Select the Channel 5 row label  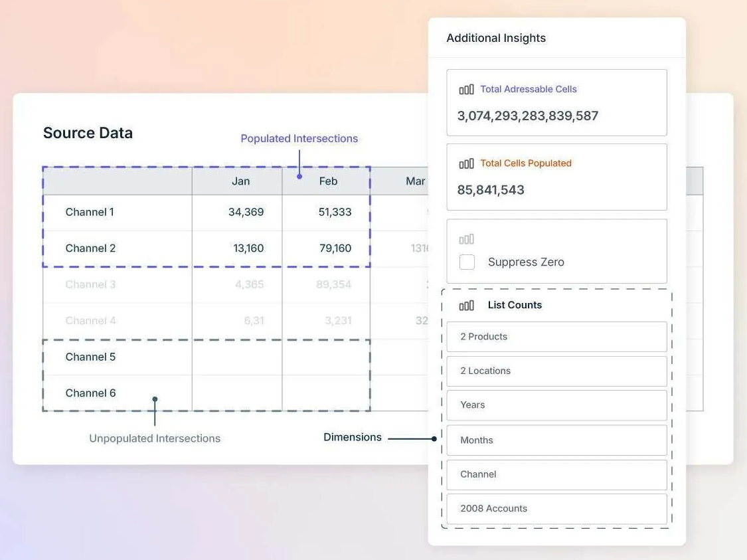90,357
